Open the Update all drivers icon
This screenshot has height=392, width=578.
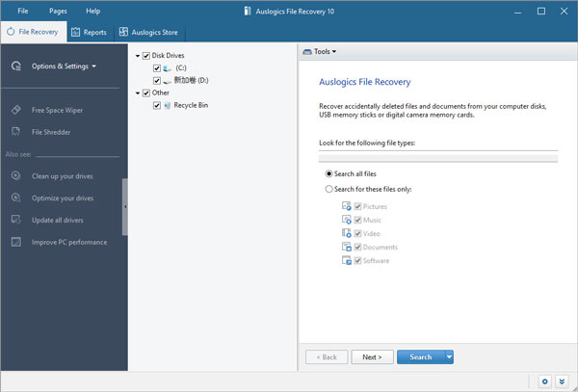pos(15,220)
